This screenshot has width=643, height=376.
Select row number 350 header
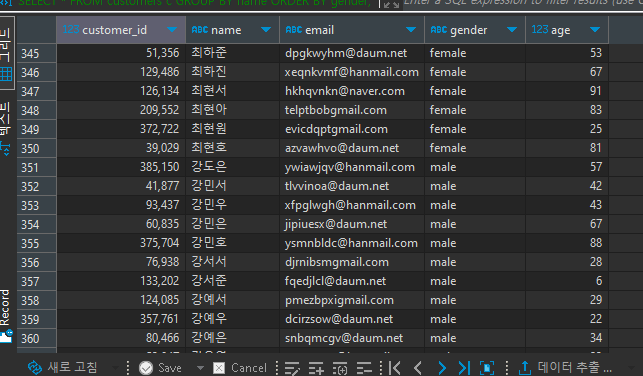[36, 148]
